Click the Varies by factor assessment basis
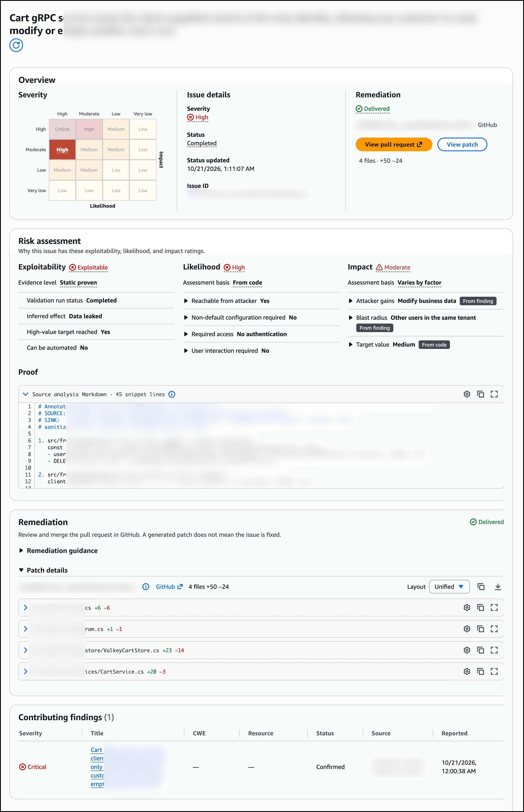 point(419,283)
